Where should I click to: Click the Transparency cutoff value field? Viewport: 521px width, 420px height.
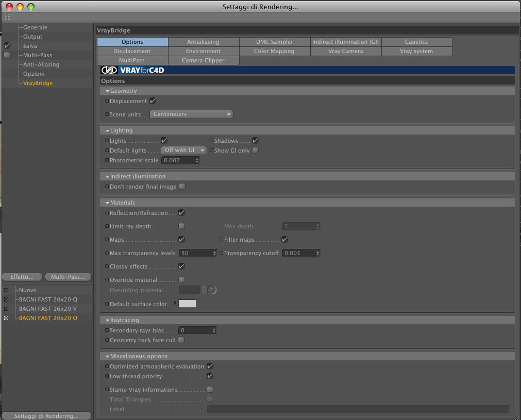tap(301, 253)
